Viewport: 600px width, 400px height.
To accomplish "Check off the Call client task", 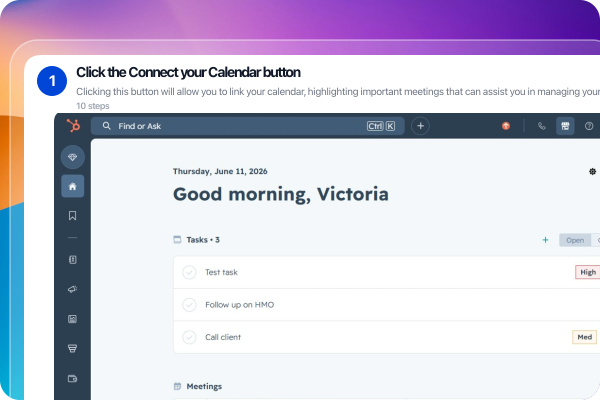I will click(189, 337).
